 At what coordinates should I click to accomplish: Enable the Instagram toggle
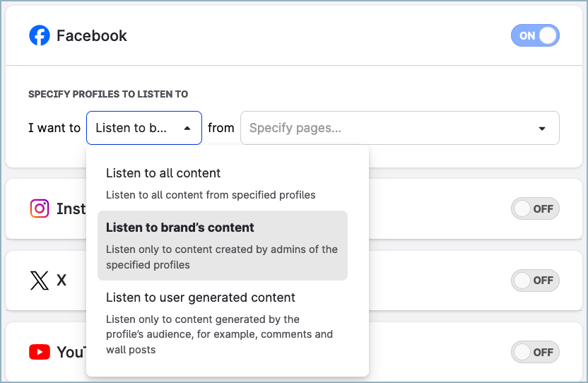(x=535, y=209)
